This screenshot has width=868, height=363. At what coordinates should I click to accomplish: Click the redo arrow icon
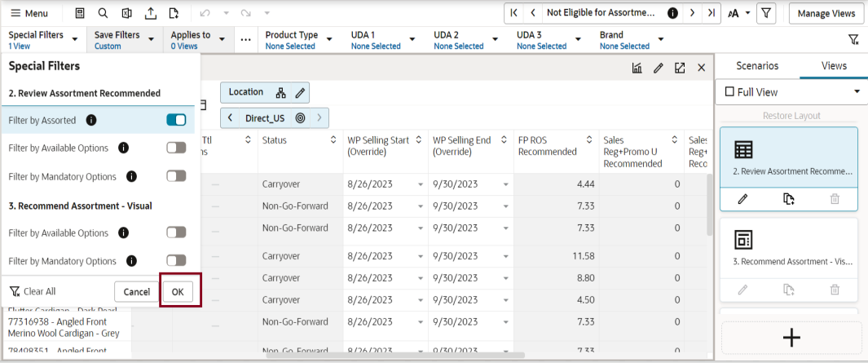point(246,13)
